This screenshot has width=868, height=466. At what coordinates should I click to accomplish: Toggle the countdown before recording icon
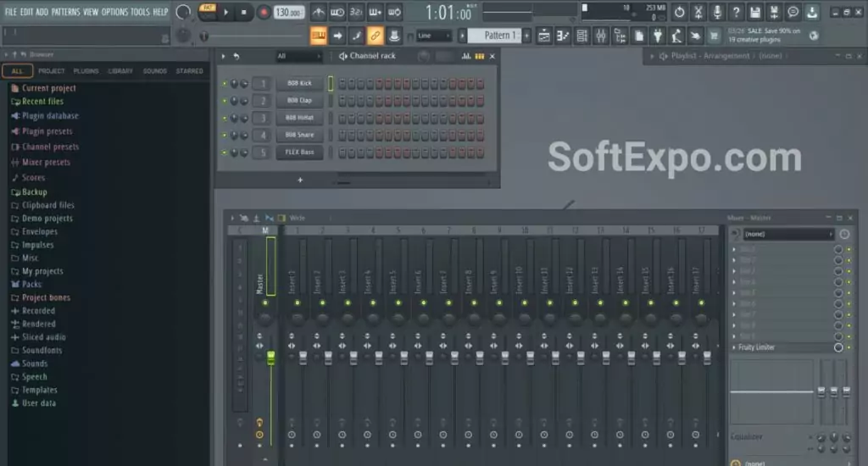(x=356, y=12)
